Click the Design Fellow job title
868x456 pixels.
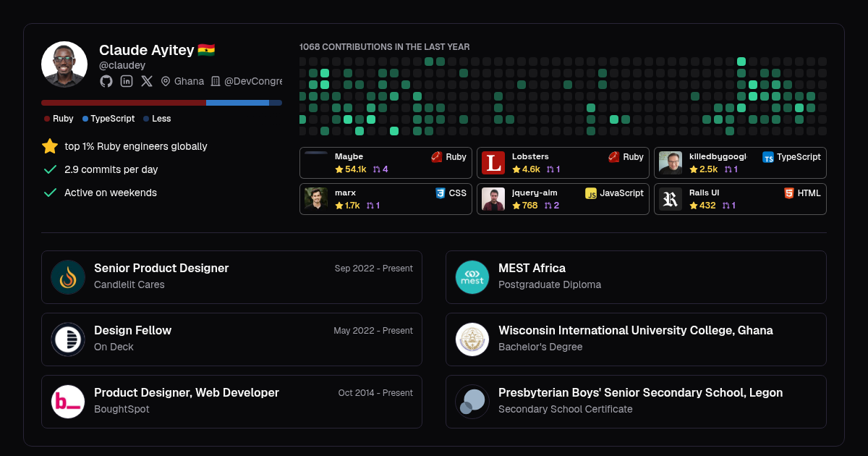click(x=133, y=330)
